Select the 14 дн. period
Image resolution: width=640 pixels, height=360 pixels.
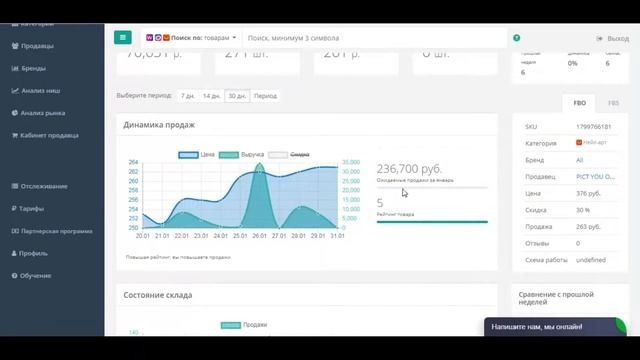tap(211, 96)
